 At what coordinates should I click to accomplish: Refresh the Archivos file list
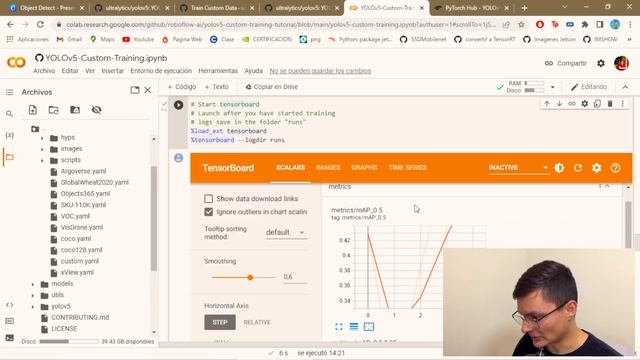[53, 110]
